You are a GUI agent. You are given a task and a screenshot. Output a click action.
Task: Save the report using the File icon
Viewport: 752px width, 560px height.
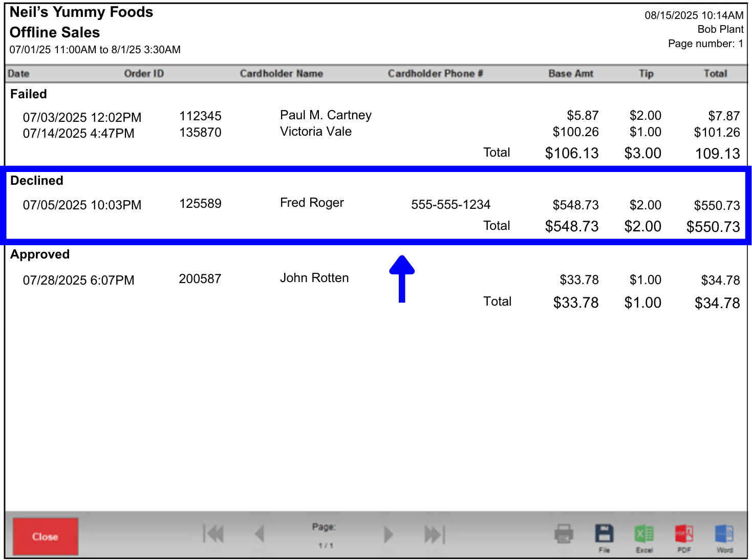pyautogui.click(x=605, y=533)
